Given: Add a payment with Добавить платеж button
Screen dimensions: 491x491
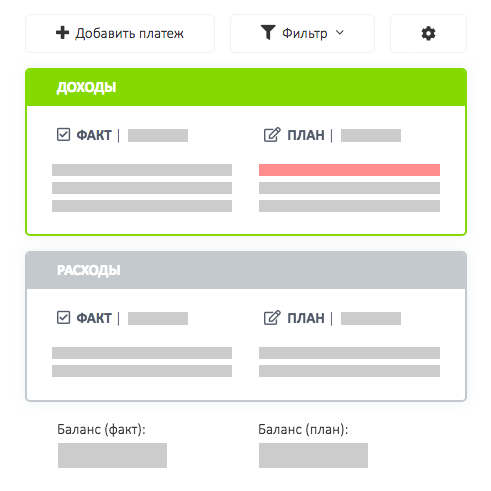Looking at the screenshot, I should click(x=120, y=33).
